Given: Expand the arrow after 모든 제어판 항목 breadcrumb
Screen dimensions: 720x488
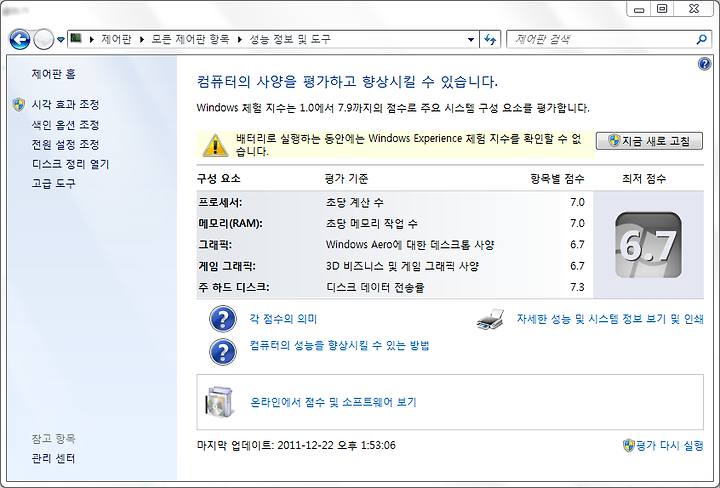Looking at the screenshot, I should [240, 39].
